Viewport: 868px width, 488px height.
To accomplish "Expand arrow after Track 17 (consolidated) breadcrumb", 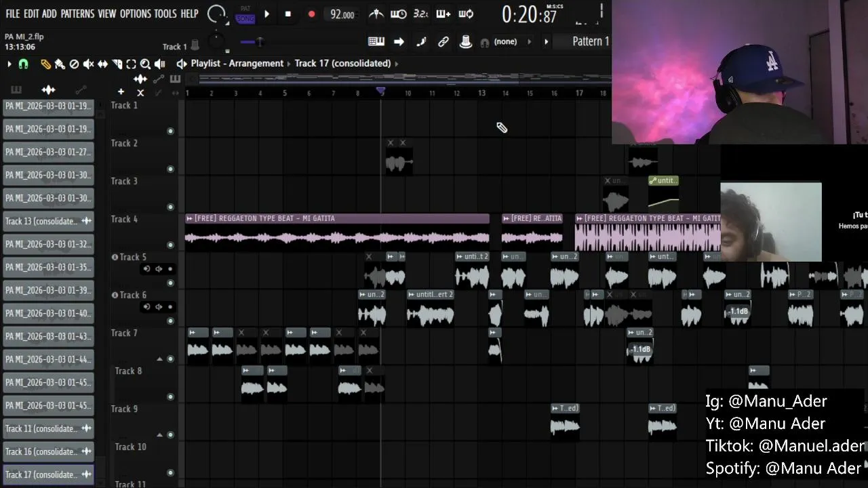I will (397, 64).
